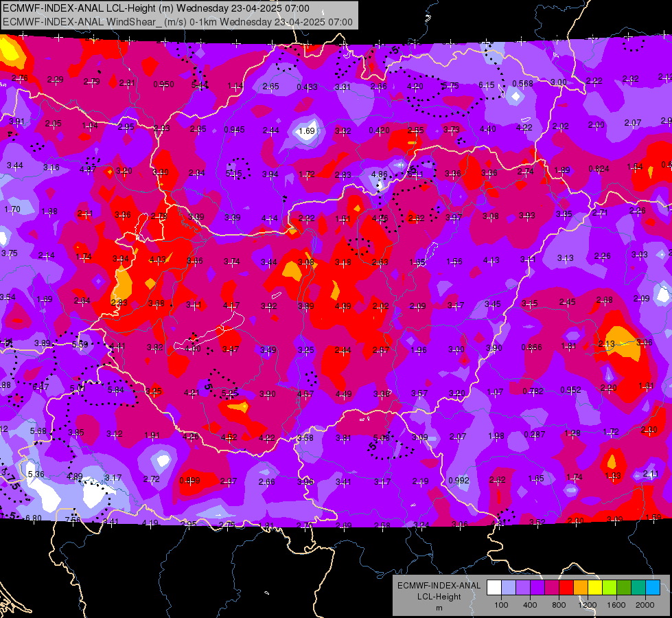Click the wind shear value 0.420
The width and height of the screenshot is (672, 618).
pos(380,130)
